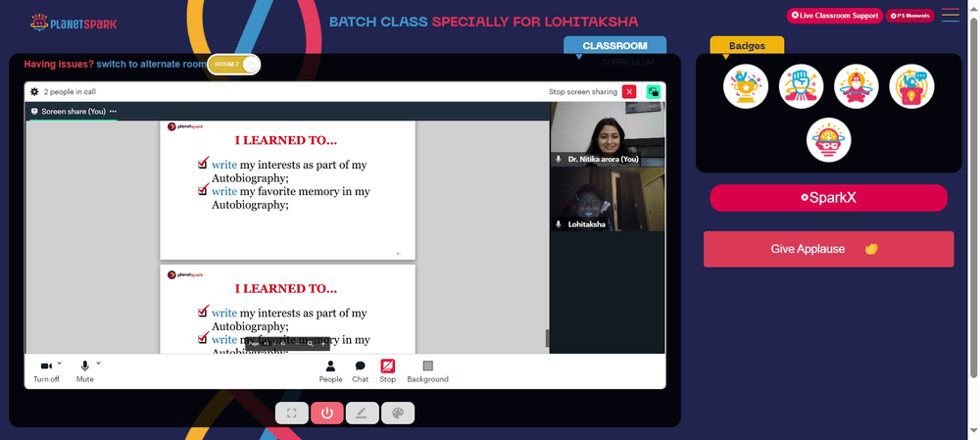Click the shared document scrollbar

tap(548, 338)
